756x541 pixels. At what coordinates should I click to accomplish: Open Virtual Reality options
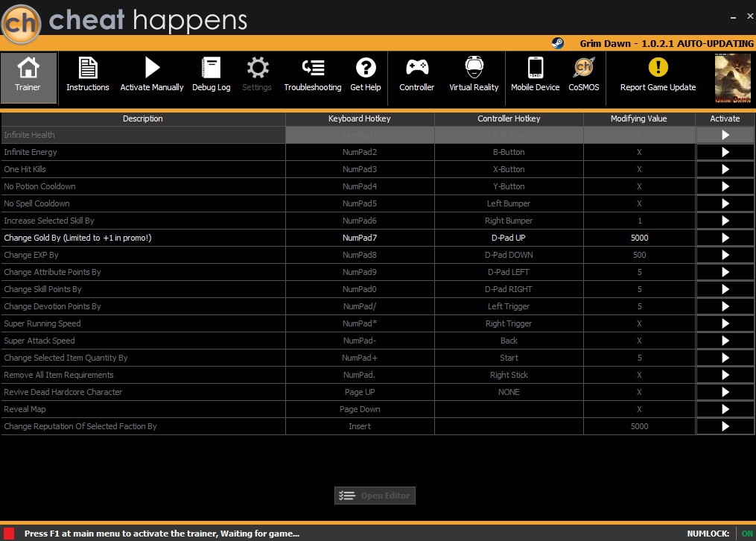pyautogui.click(x=474, y=75)
